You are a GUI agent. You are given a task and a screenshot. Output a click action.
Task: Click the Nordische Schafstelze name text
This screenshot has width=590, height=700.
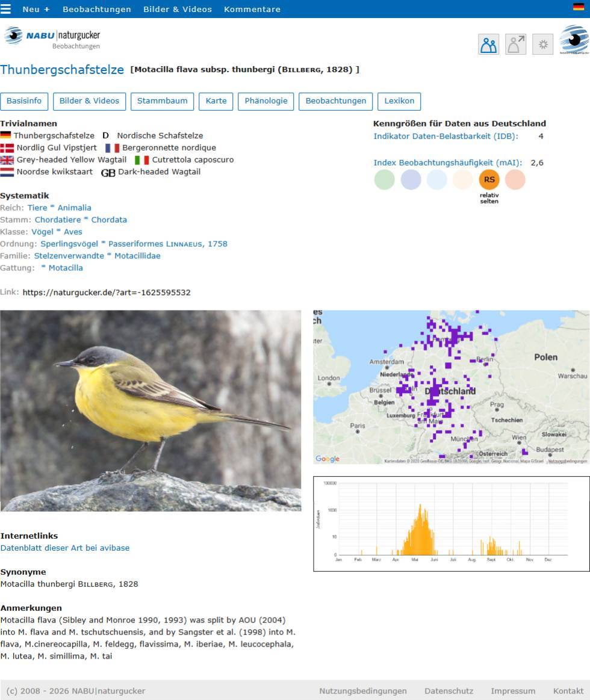[x=160, y=135]
